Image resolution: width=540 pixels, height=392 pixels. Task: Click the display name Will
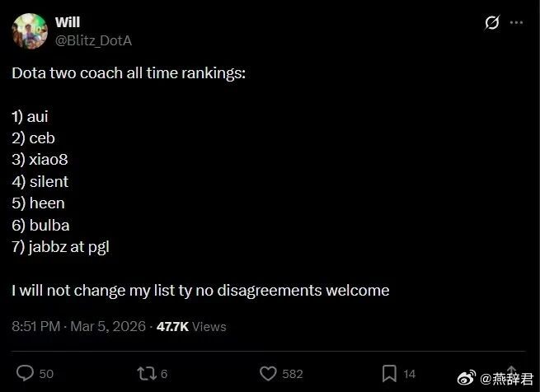click(x=67, y=22)
